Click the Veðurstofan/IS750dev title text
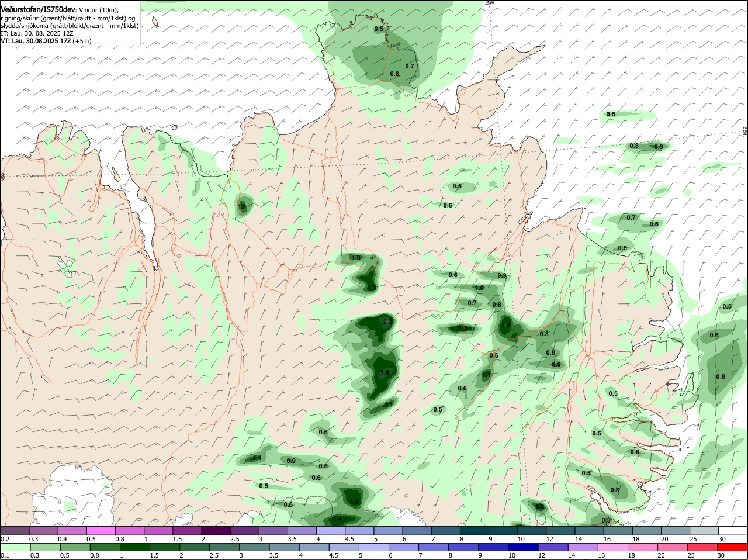748x560 pixels. (x=38, y=10)
